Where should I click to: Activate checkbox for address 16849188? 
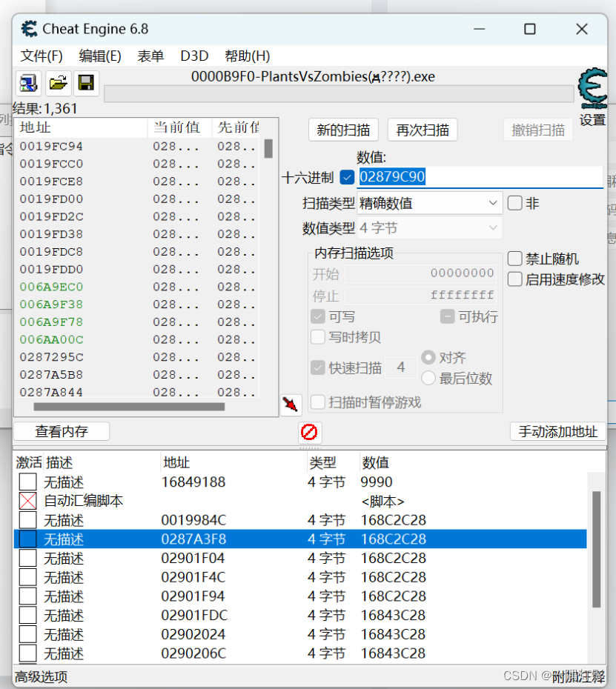click(x=27, y=482)
